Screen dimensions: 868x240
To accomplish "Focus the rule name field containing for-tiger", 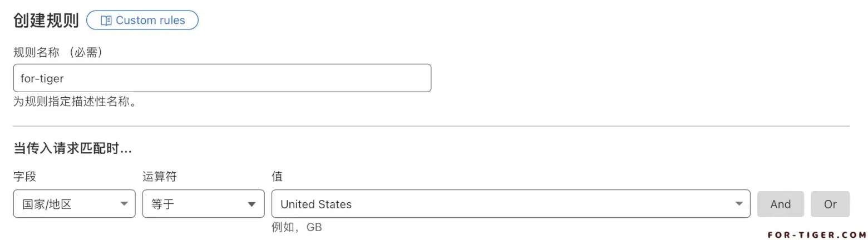I will (221, 78).
